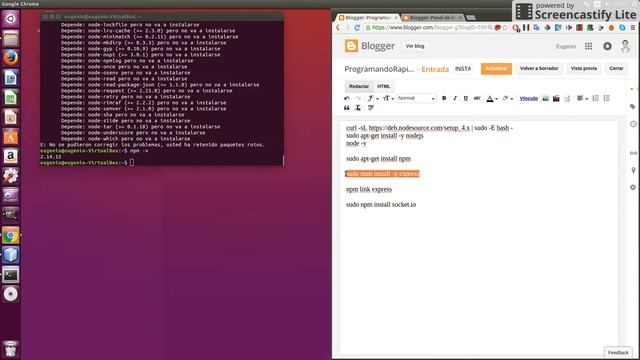
Task: Select the Blogger: Panel de browser tab
Action: (x=433, y=18)
